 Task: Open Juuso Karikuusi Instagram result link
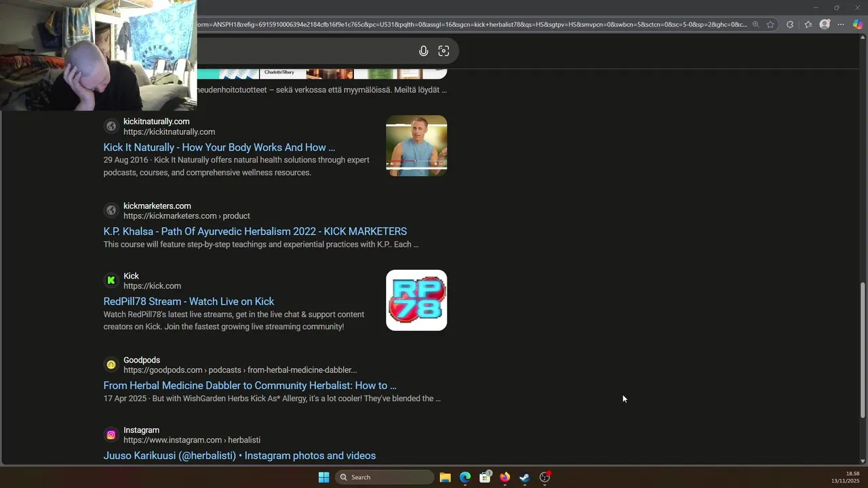[x=239, y=456]
